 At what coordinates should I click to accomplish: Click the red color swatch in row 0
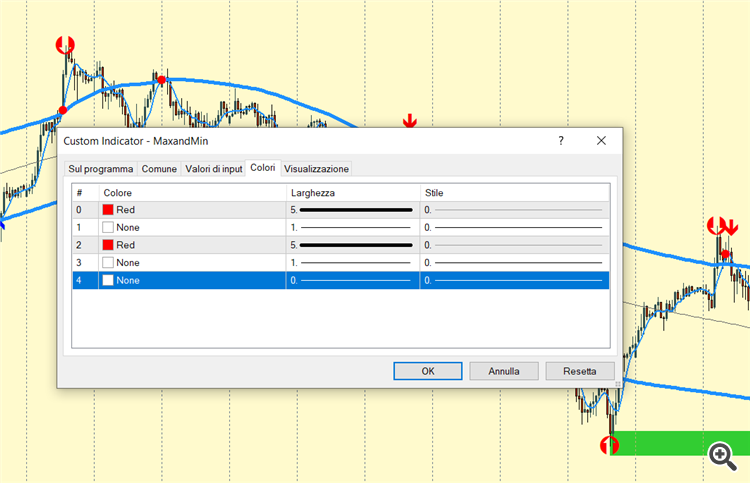point(108,210)
